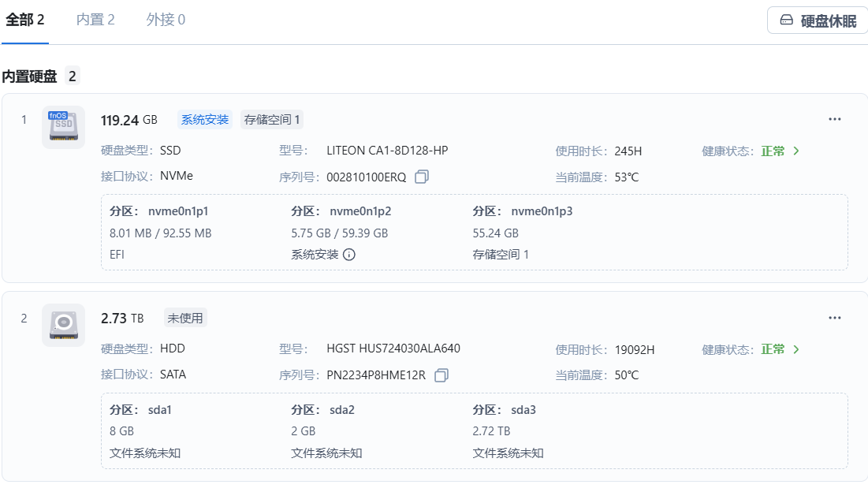Click usage time value 19092H
This screenshot has height=492, width=868.
coord(635,350)
